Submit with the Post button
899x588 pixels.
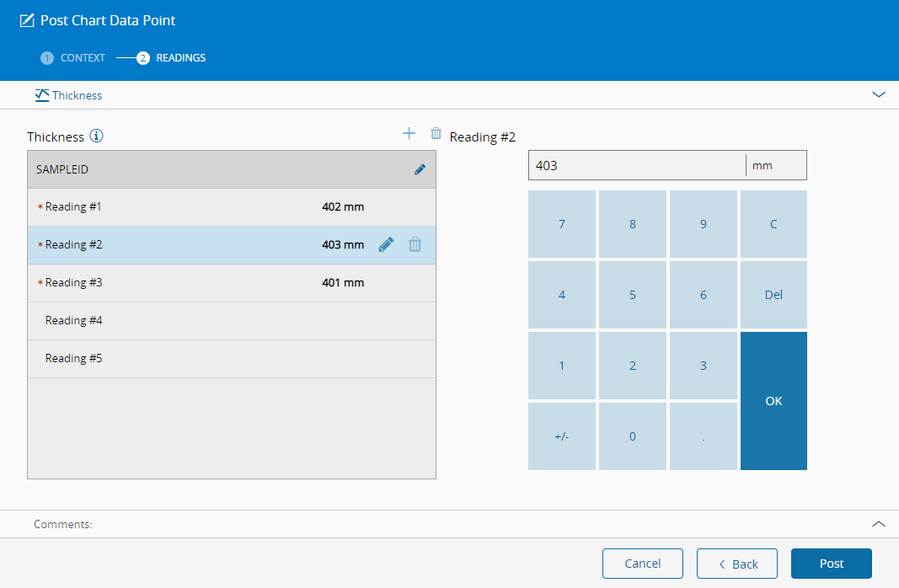pos(831,564)
